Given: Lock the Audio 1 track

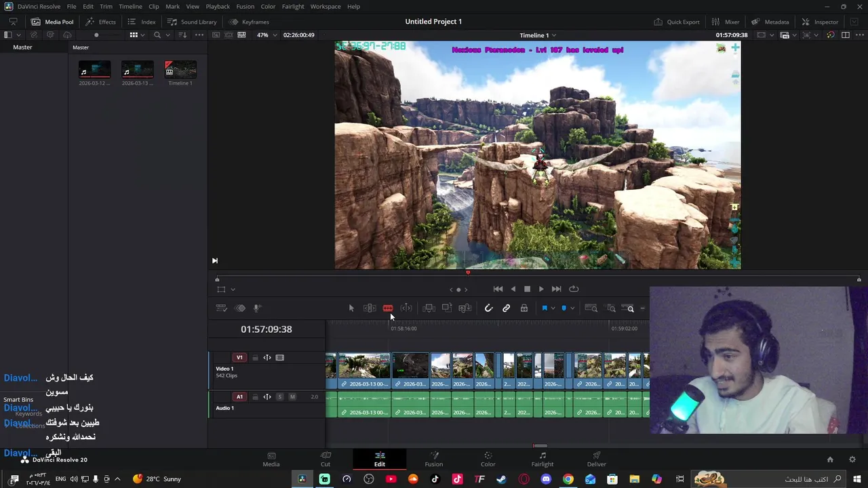Looking at the screenshot, I should (255, 397).
